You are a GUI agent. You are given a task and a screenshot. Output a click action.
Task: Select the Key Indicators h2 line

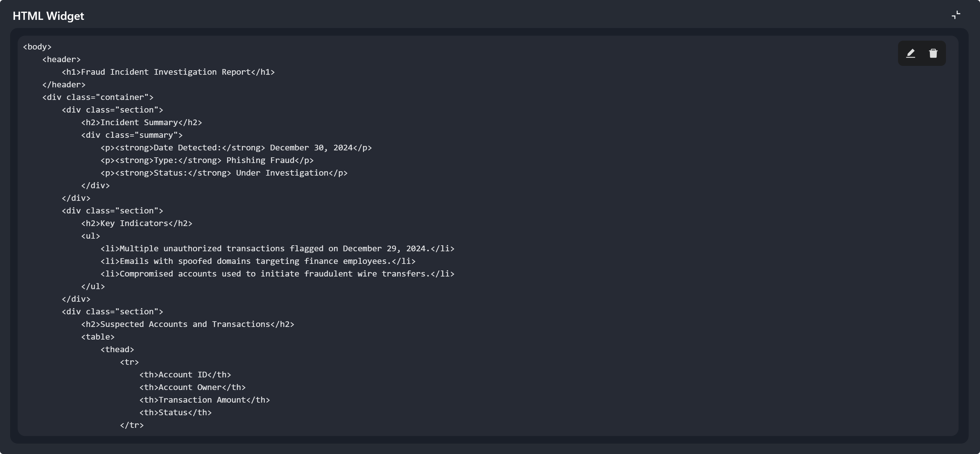pyautogui.click(x=136, y=223)
